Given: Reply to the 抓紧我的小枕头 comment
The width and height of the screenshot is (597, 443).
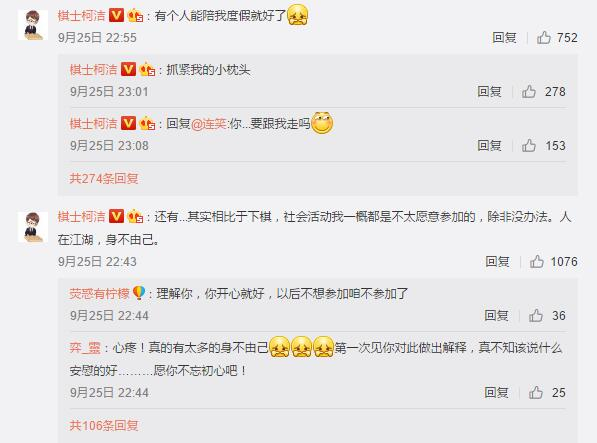Looking at the screenshot, I should point(489,91).
